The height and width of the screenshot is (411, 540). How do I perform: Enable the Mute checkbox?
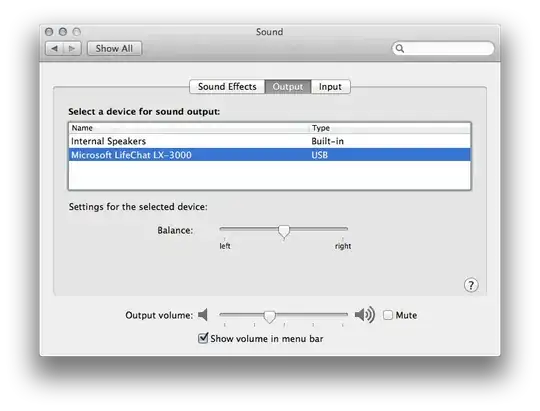click(x=388, y=315)
